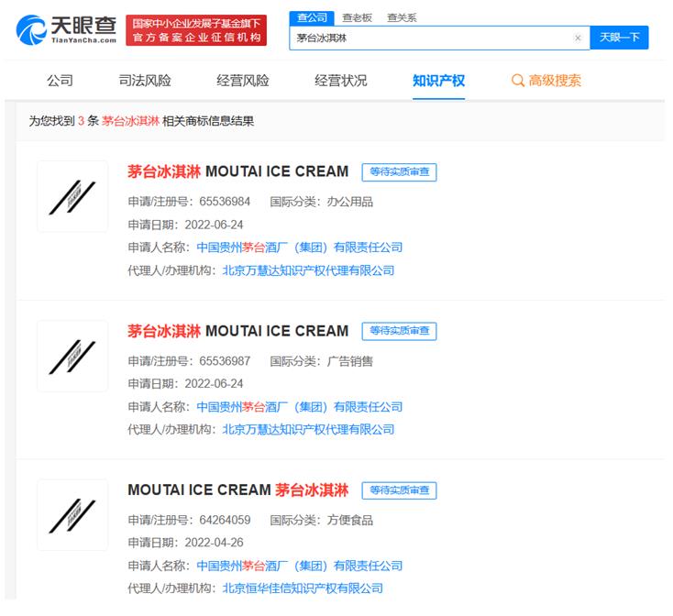Select the 查公司 search tab
Image resolution: width=673 pixels, height=616 pixels.
pyautogui.click(x=312, y=17)
